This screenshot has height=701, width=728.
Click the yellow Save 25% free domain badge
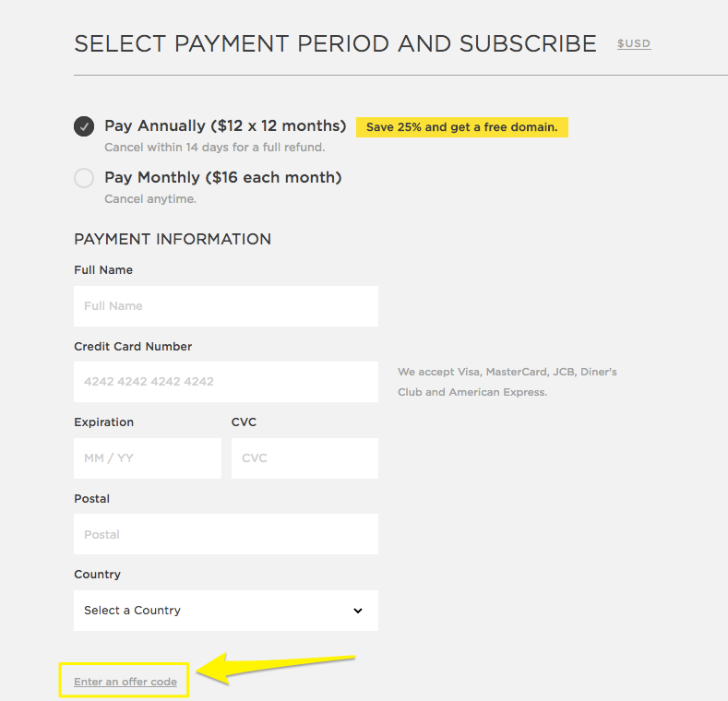click(461, 127)
